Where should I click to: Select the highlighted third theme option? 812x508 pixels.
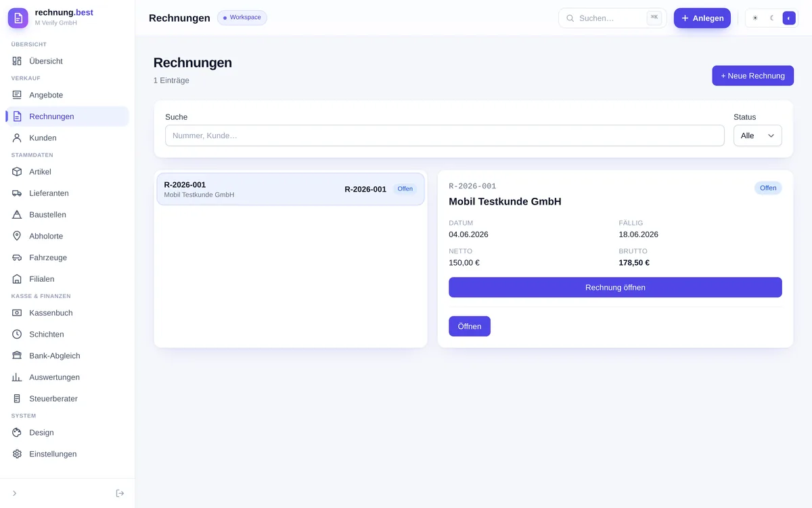click(x=789, y=18)
